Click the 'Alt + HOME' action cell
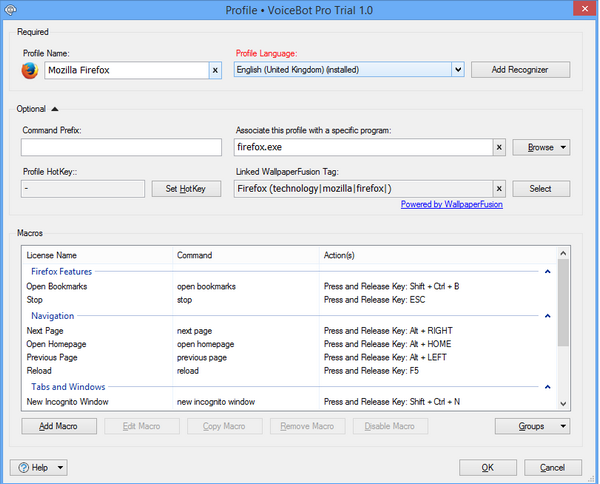This screenshot has height=484, width=600. pos(387,344)
